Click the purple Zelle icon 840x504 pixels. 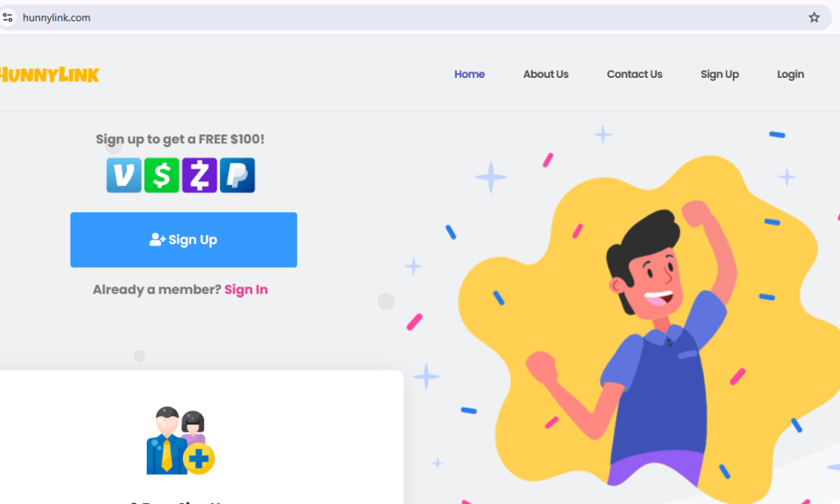point(199,175)
